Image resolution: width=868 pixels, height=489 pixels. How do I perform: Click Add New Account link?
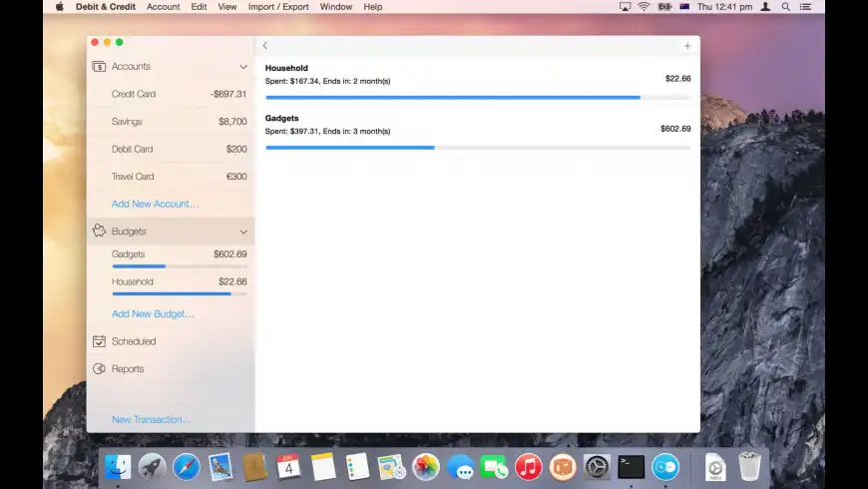pyautogui.click(x=155, y=204)
